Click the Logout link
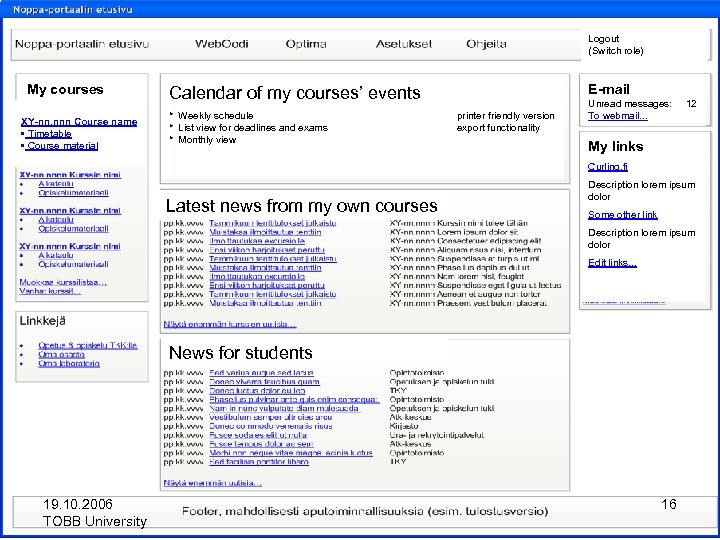This screenshot has height=540, width=720. coord(604,39)
